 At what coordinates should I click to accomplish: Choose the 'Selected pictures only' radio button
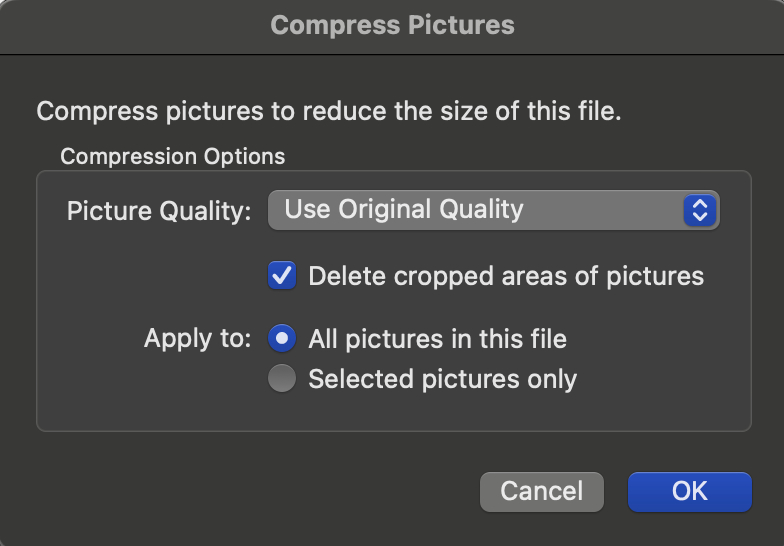click(282, 379)
